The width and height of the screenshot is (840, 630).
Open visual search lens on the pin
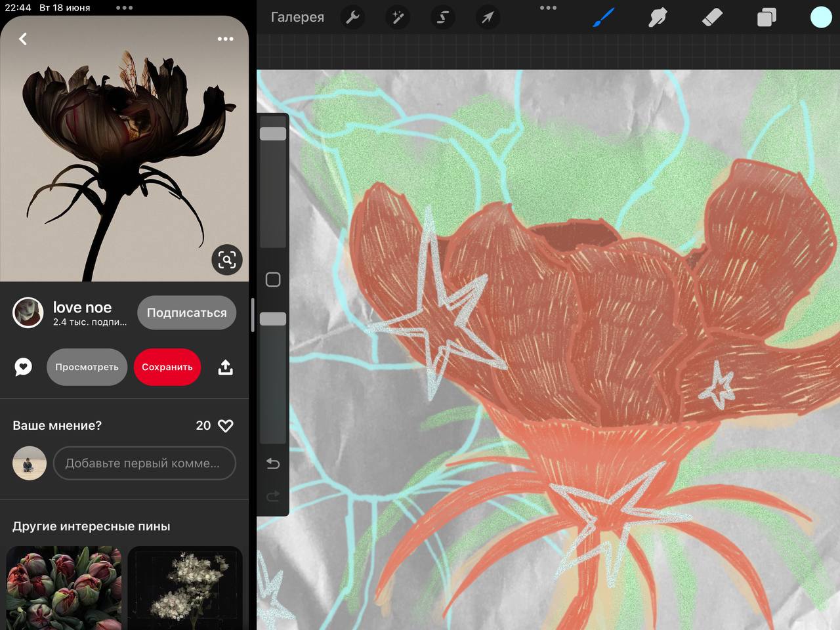point(227,260)
